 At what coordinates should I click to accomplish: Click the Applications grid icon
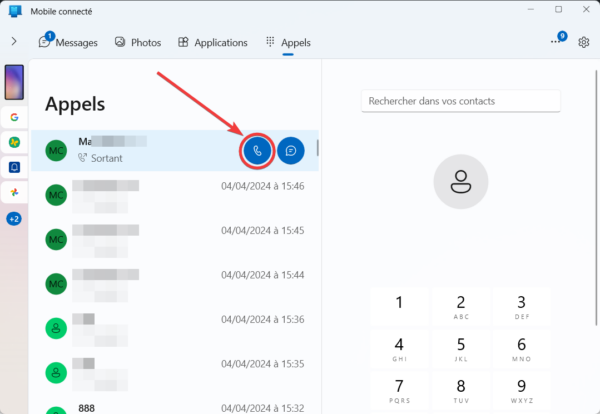click(183, 42)
